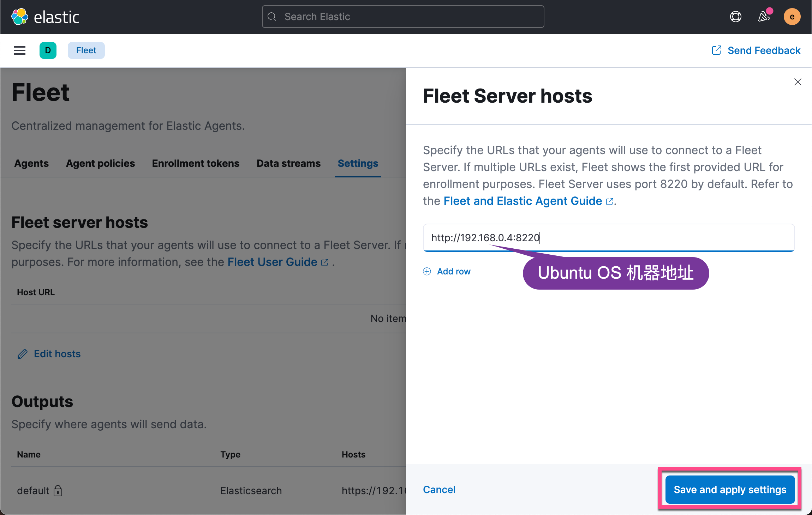812x515 pixels.
Task: Click the lock icon next to default
Action: 58,491
